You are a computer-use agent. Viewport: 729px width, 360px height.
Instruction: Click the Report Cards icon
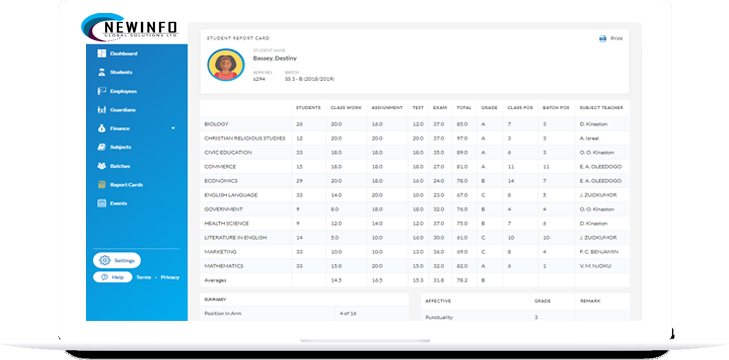101,185
